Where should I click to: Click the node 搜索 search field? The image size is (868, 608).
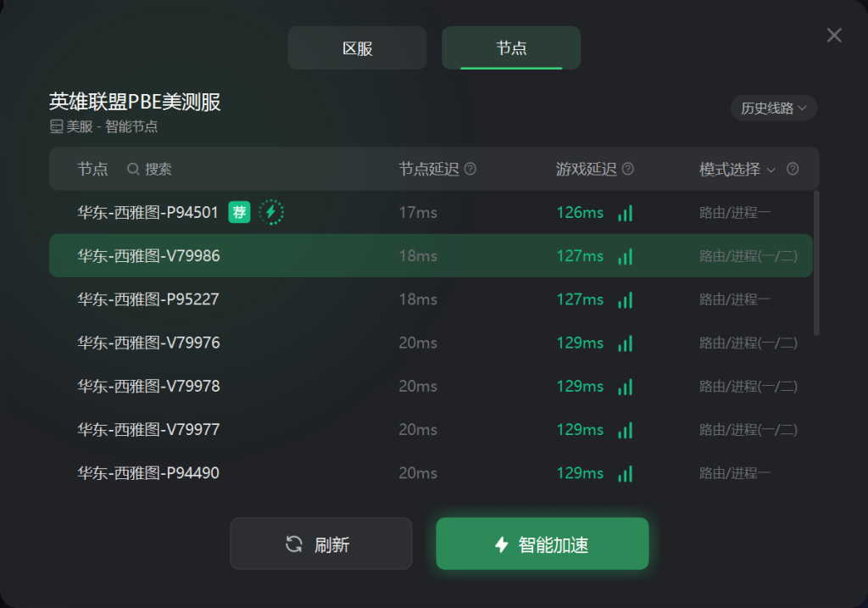pos(159,169)
